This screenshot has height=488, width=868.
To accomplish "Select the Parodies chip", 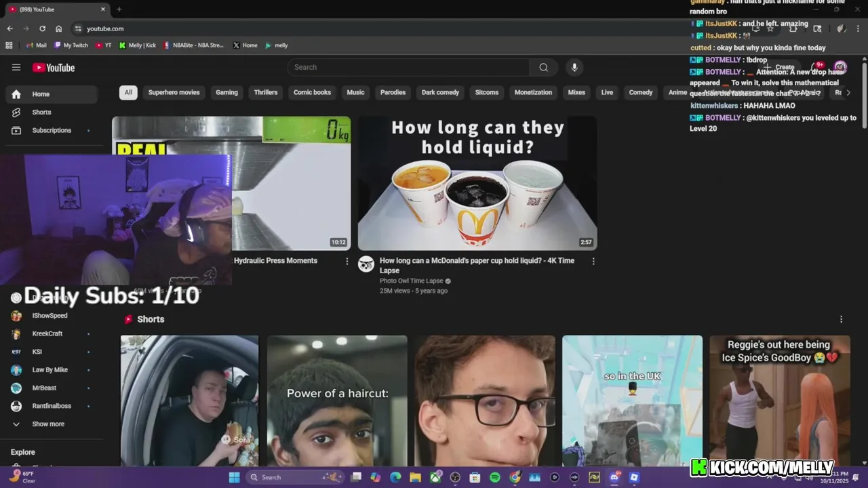I will pyautogui.click(x=393, y=92).
